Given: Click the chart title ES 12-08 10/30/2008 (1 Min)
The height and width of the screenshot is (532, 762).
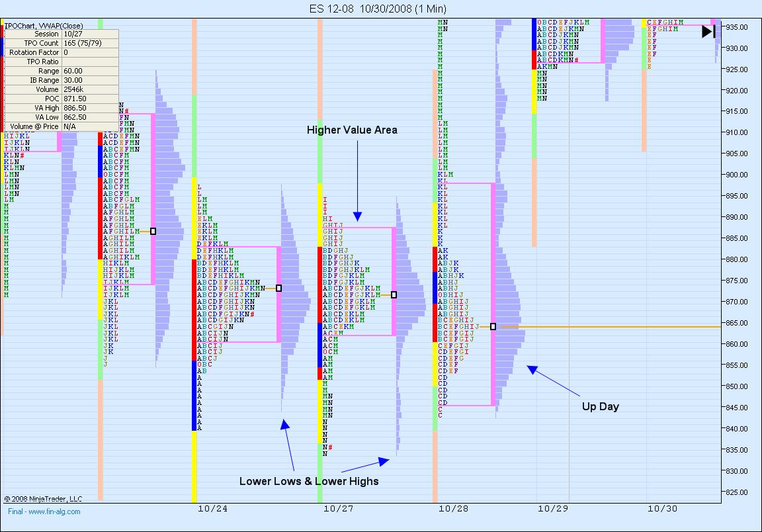Looking at the screenshot, I should coord(378,9).
